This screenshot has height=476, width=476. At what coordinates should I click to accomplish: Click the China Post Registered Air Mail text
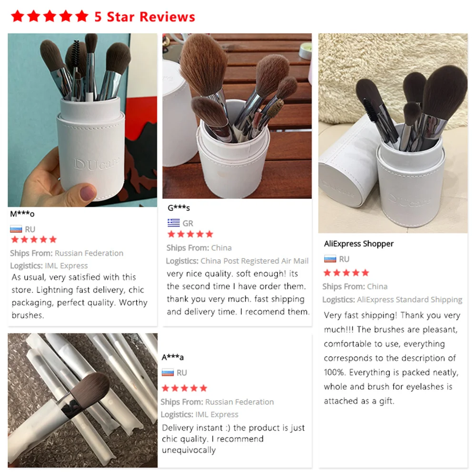[x=254, y=261]
